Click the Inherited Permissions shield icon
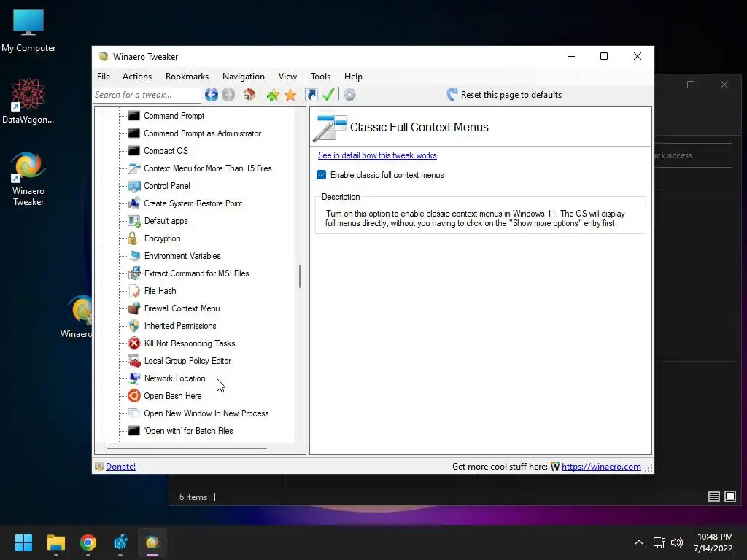The height and width of the screenshot is (560, 747). [134, 326]
